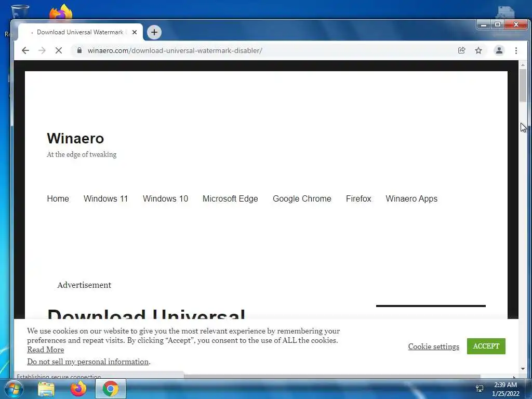Viewport: 532px width, 399px height.
Task: Accept cookies with the green ACCEPT button
Action: point(486,346)
